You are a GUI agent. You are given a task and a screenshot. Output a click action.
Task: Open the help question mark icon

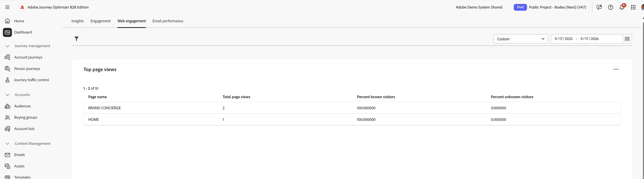pyautogui.click(x=610, y=7)
